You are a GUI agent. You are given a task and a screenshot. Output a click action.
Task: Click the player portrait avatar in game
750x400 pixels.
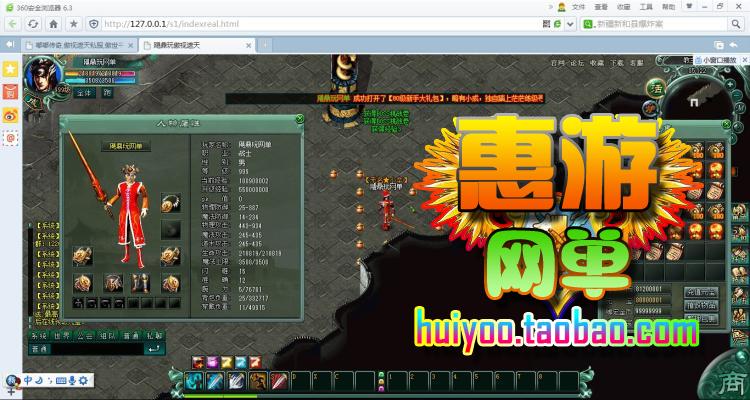[43, 75]
